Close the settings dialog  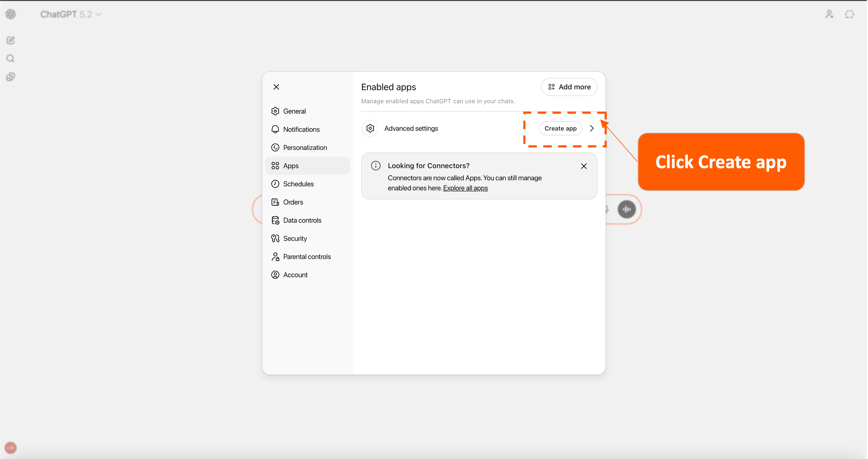(x=276, y=87)
